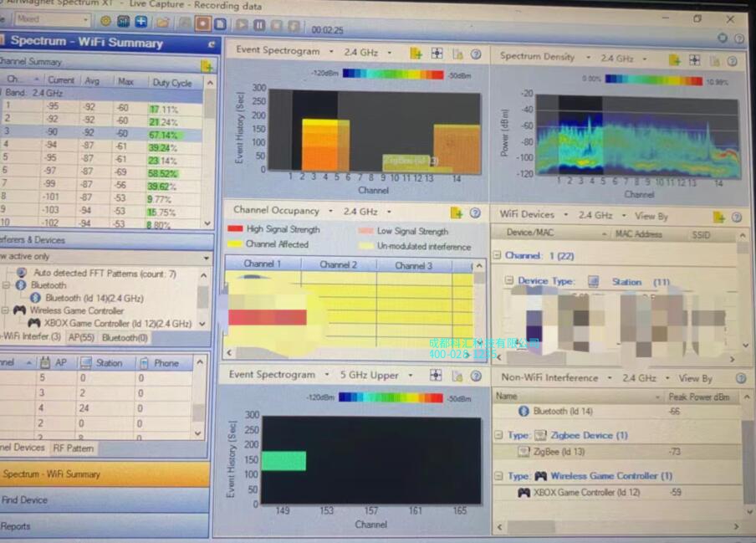The width and height of the screenshot is (756, 543).
Task: Sort by the Duty Cycle column header
Action: pyautogui.click(x=172, y=83)
